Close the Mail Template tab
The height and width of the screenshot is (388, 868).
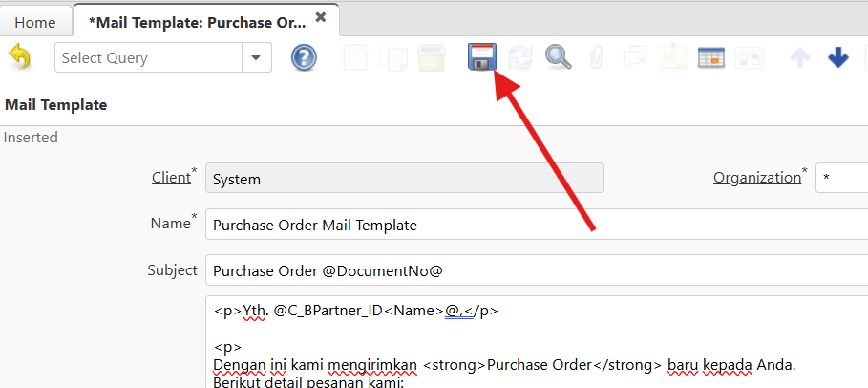tap(321, 17)
